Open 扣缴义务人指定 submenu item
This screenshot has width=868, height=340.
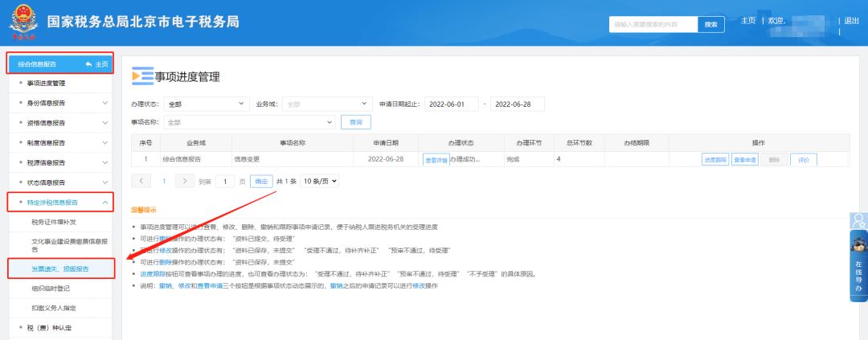click(54, 308)
